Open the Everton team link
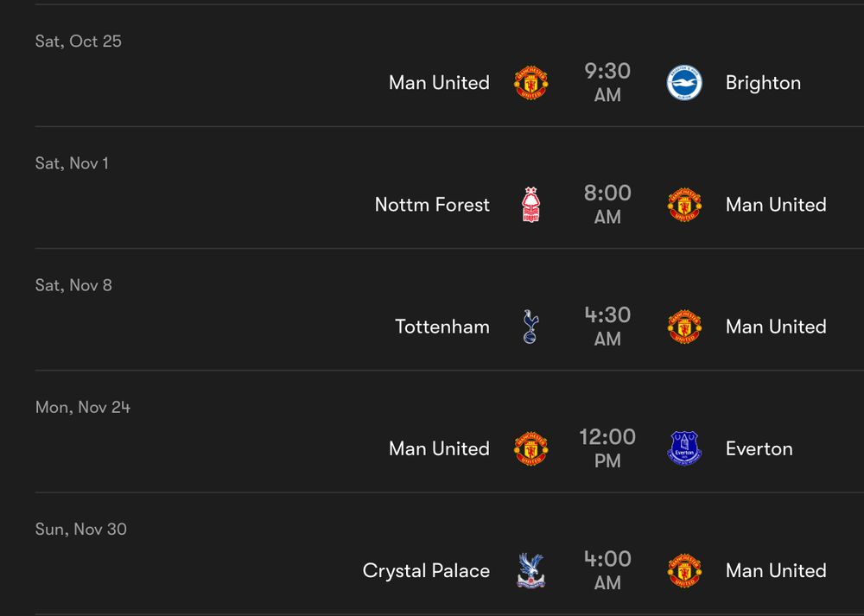The height and width of the screenshot is (616, 864). [759, 448]
